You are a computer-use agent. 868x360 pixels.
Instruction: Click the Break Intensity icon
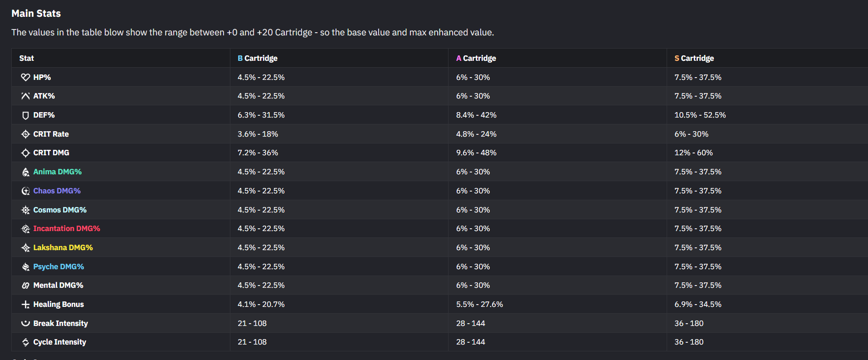pyautogui.click(x=25, y=323)
